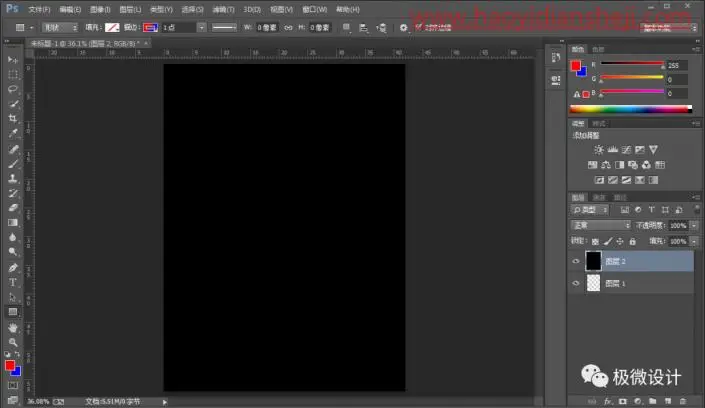Image resolution: width=705 pixels, height=408 pixels.
Task: Select the Move tool
Action: pyautogui.click(x=13, y=60)
